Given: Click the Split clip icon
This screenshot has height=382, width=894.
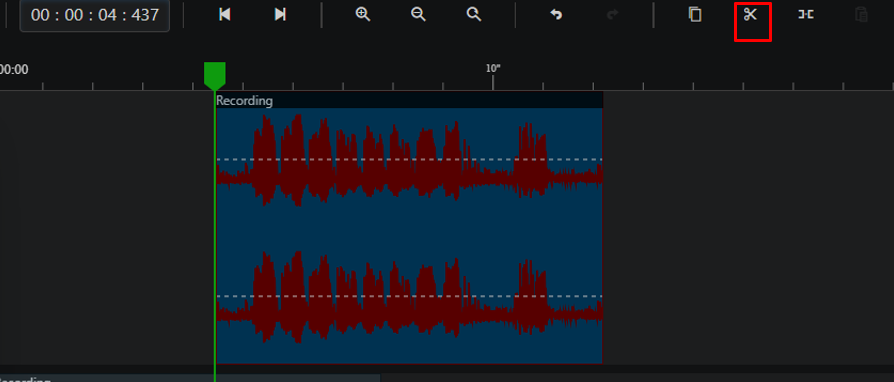Looking at the screenshot, I should [x=805, y=15].
